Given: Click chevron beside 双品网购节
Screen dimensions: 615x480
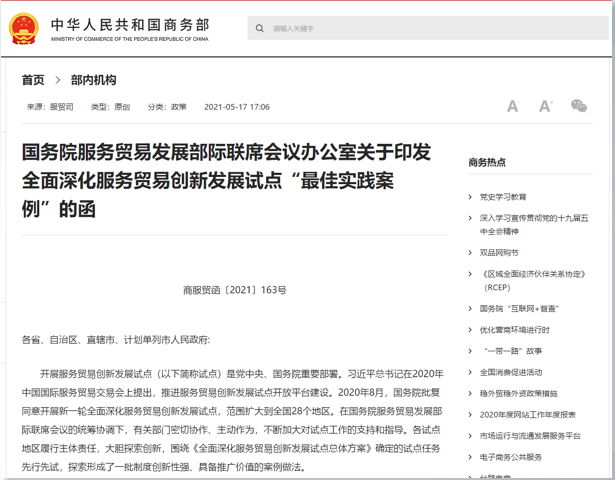Looking at the screenshot, I should coord(470,253).
